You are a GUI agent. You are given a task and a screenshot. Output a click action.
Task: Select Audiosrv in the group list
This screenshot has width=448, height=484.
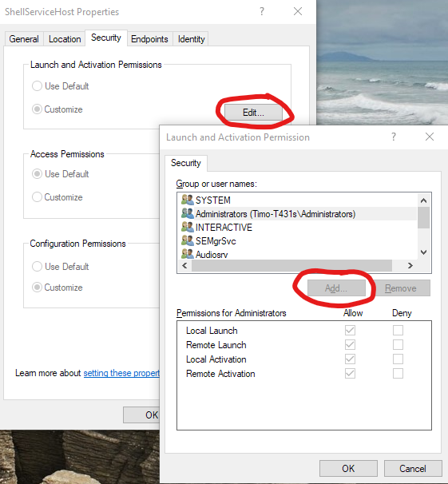pyautogui.click(x=297, y=254)
